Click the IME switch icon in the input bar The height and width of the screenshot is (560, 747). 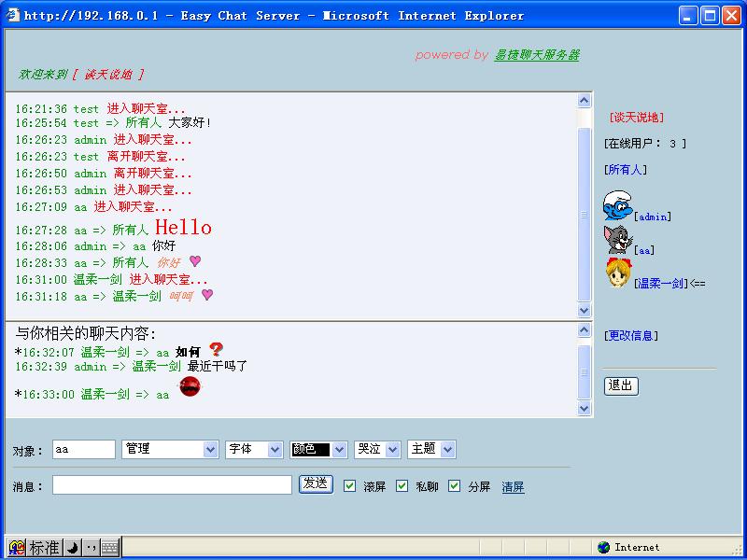pos(17,547)
